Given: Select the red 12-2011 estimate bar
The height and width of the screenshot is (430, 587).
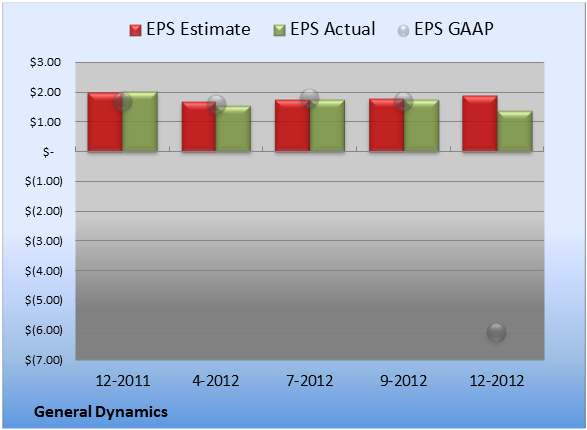Looking at the screenshot, I should [105, 122].
